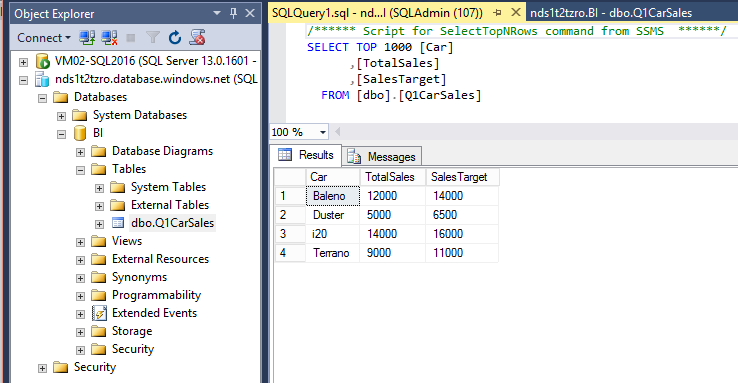Select the Baleno cell

point(333,196)
